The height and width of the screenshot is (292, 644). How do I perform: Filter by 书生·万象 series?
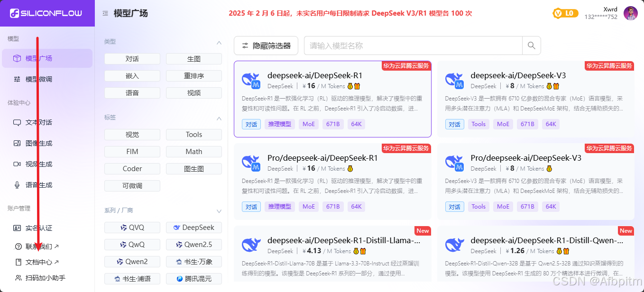[x=194, y=262]
